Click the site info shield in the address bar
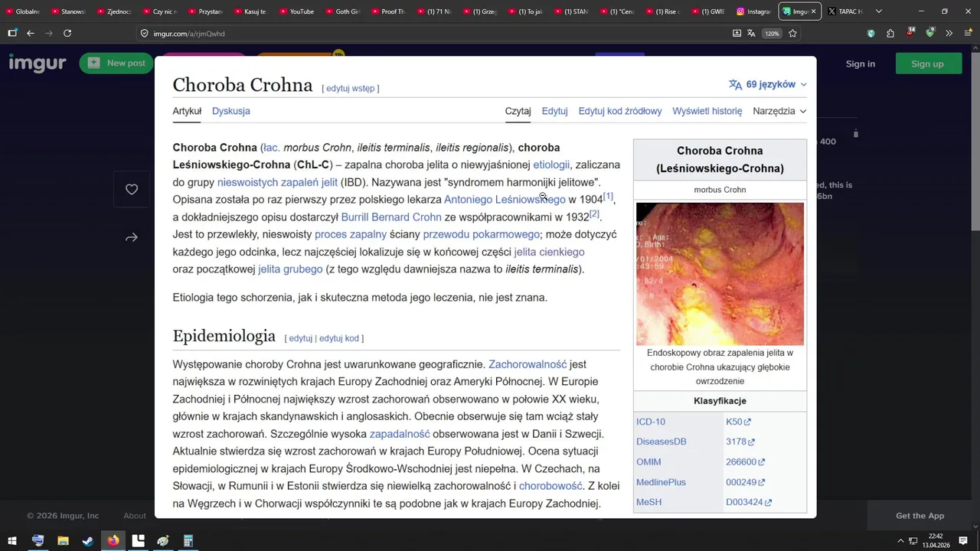Screen dimensions: 980x551 point(145,34)
